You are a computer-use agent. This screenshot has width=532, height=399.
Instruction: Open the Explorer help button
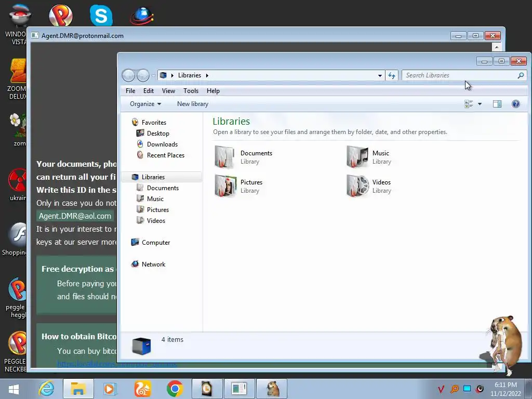pos(516,104)
